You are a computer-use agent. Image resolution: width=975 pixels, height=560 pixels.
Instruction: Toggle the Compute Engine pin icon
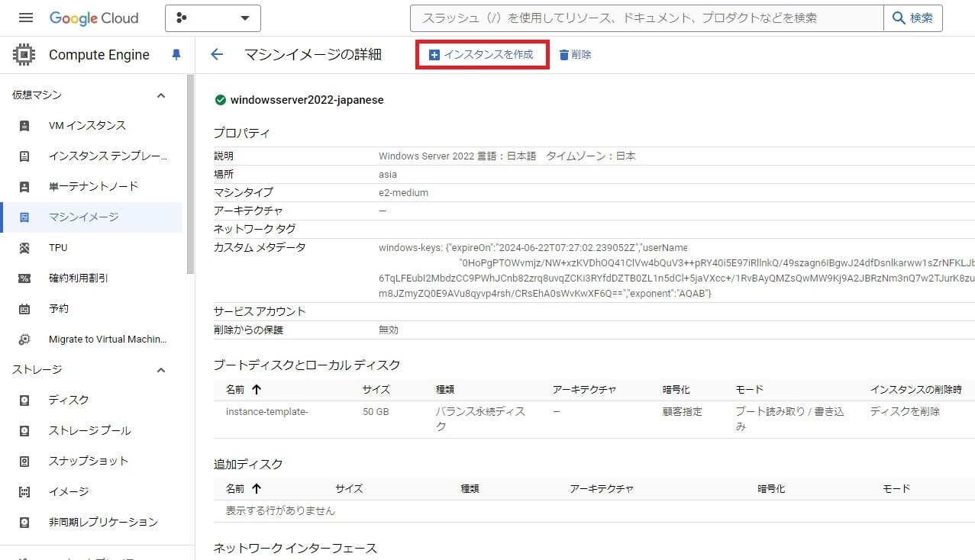[176, 55]
